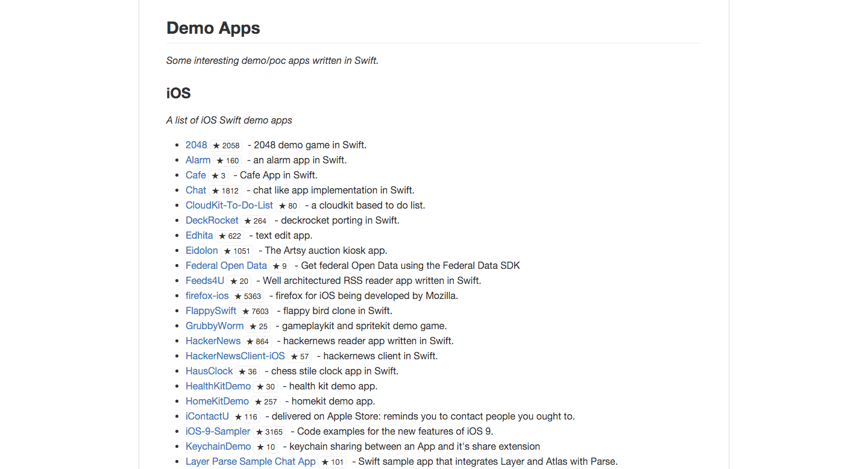This screenshot has height=469, width=868.
Task: Click the star badge showing 101
Action: pos(333,462)
